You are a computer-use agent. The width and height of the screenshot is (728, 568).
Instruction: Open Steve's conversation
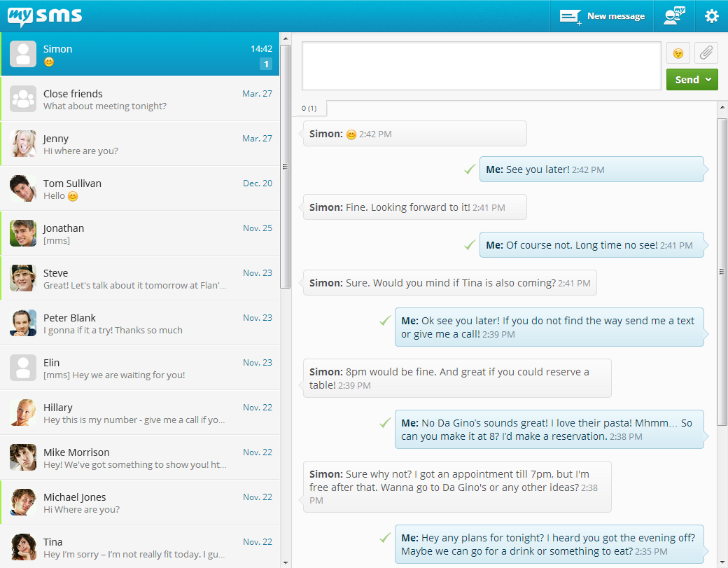[140, 279]
